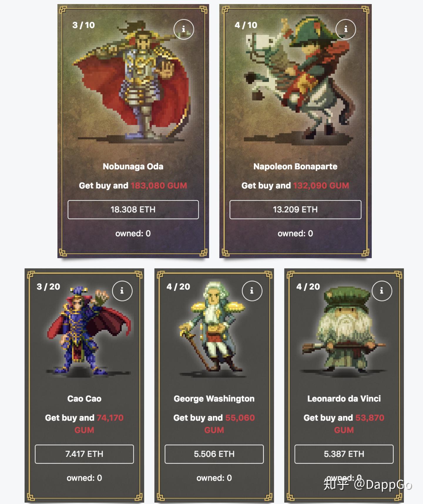
Task: Click the Cao Cao character sprite
Action: pos(88,331)
